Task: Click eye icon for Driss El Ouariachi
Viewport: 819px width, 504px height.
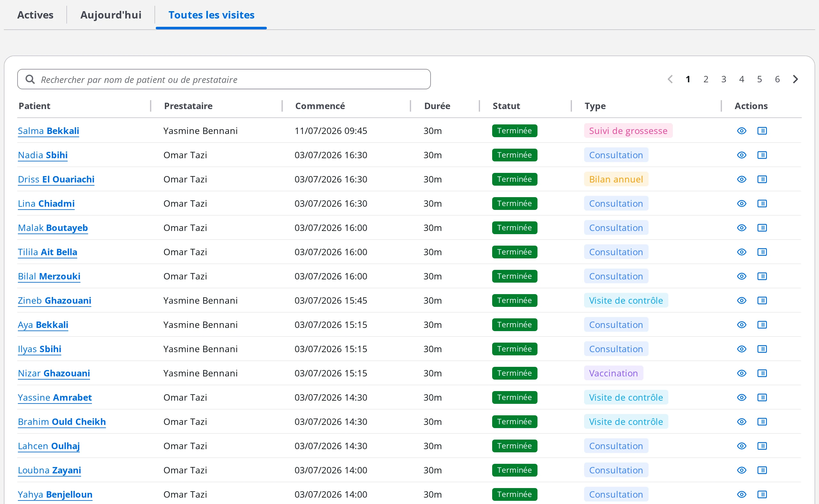Action: [741, 179]
